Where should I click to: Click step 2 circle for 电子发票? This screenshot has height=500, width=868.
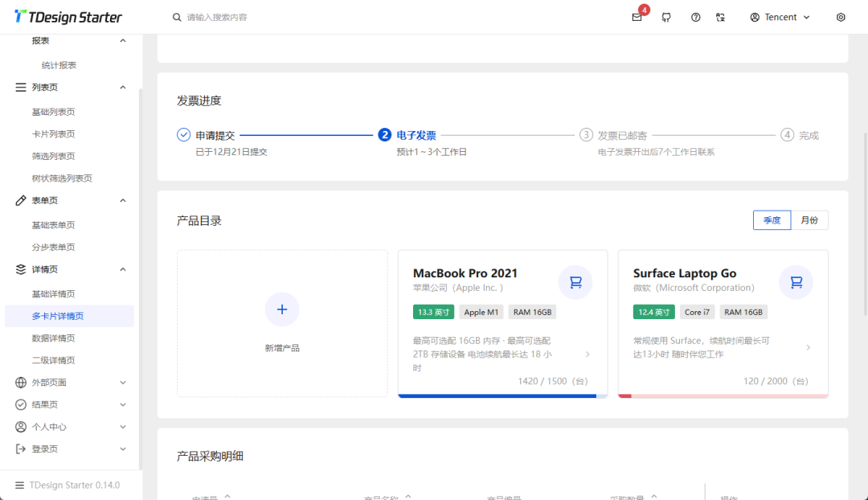385,134
